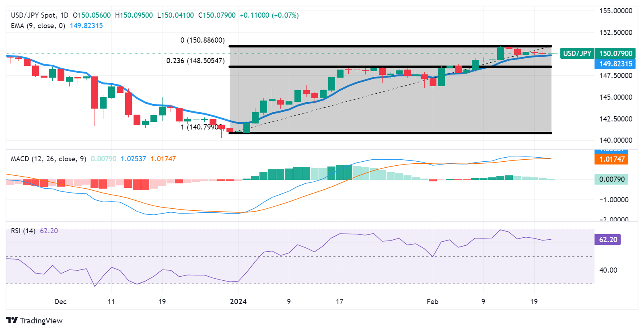The image size is (644, 331).
Task: Click the TradingView logo icon
Action: (x=12, y=320)
